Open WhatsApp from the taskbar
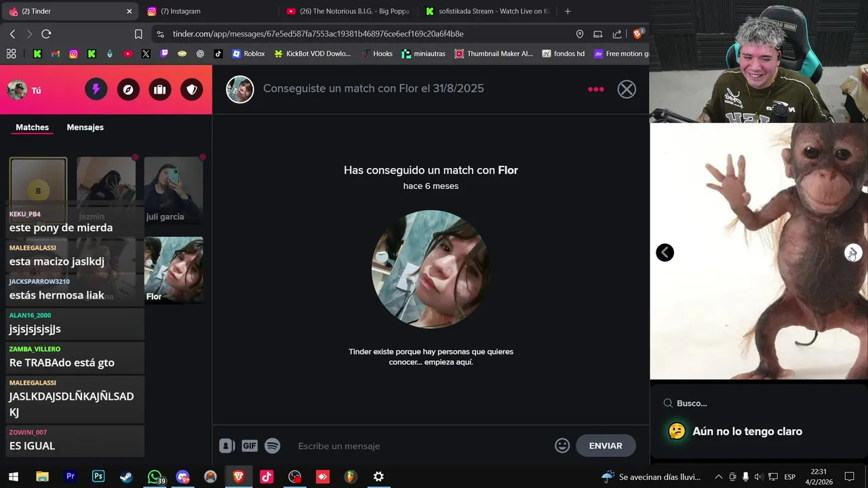Viewport: 868px width, 488px height. [155, 476]
